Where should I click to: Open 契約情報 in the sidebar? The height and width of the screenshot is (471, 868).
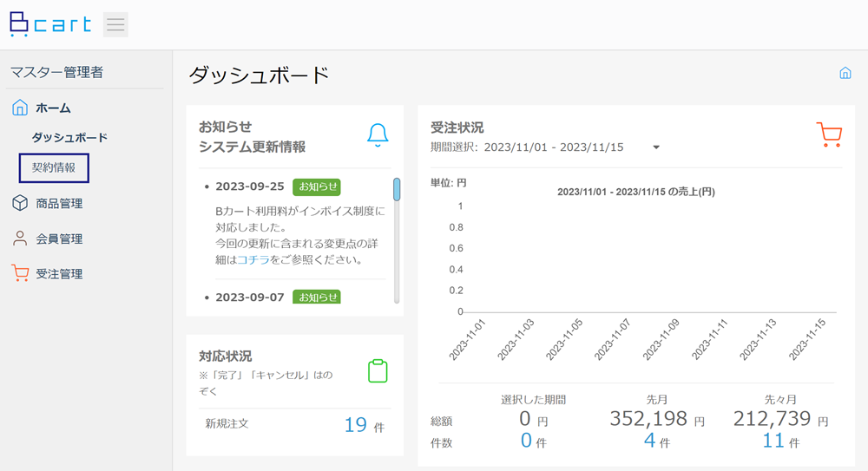(x=54, y=167)
